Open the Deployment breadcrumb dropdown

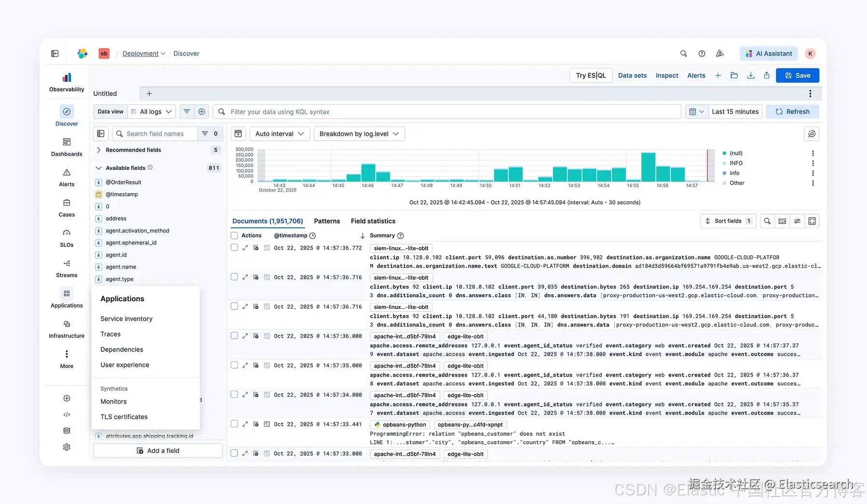(144, 54)
